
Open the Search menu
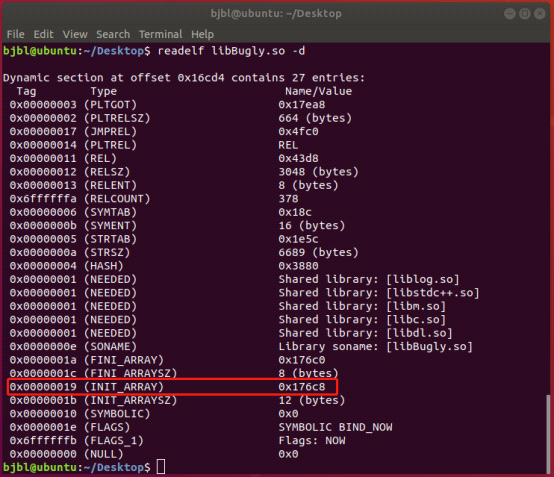[113, 34]
